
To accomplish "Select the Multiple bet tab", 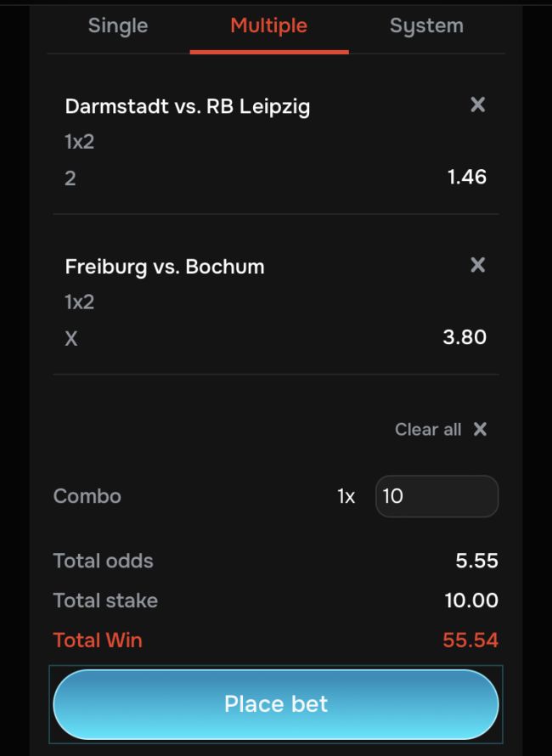I will 268,26.
